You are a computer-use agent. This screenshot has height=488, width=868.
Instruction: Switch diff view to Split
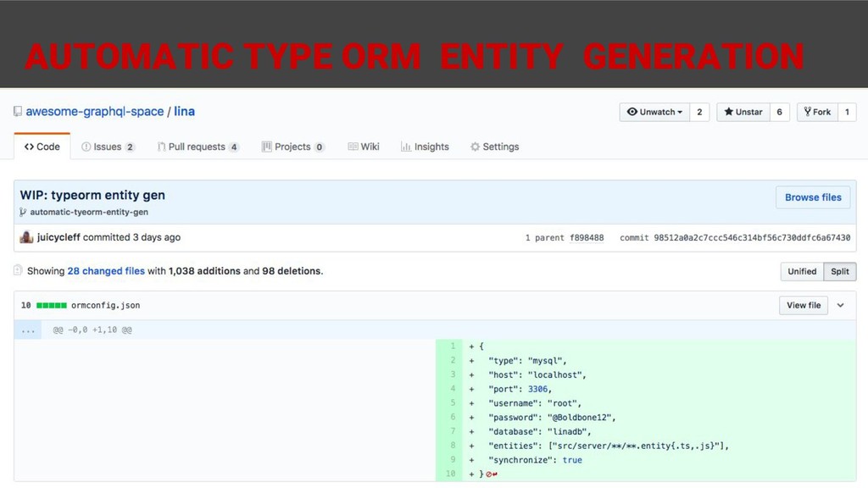[840, 272]
